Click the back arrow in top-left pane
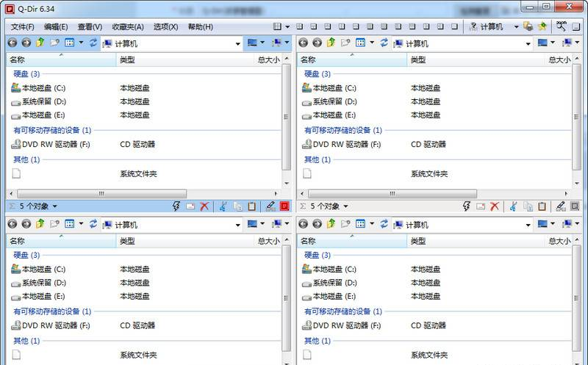Image resolution: width=588 pixels, height=365 pixels. [12, 43]
